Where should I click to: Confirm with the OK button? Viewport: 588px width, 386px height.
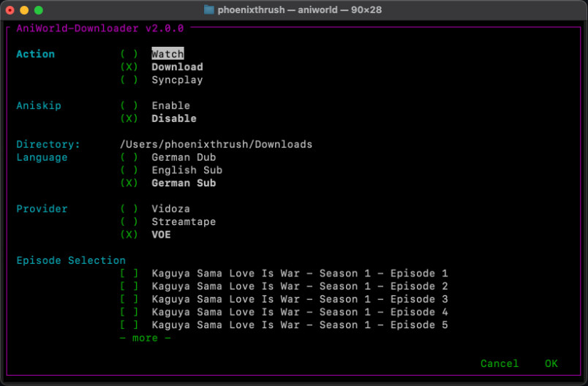(x=551, y=363)
